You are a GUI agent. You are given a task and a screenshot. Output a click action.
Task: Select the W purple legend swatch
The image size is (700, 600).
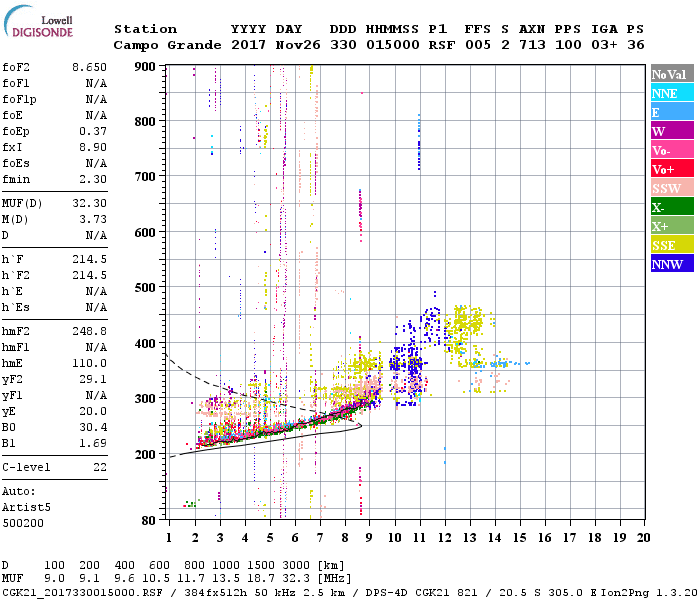672,131
